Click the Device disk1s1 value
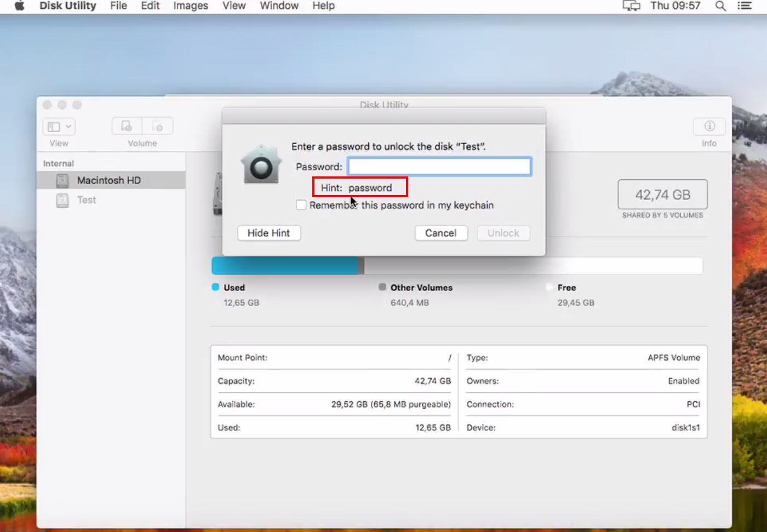The height and width of the screenshot is (532, 767). point(686,427)
